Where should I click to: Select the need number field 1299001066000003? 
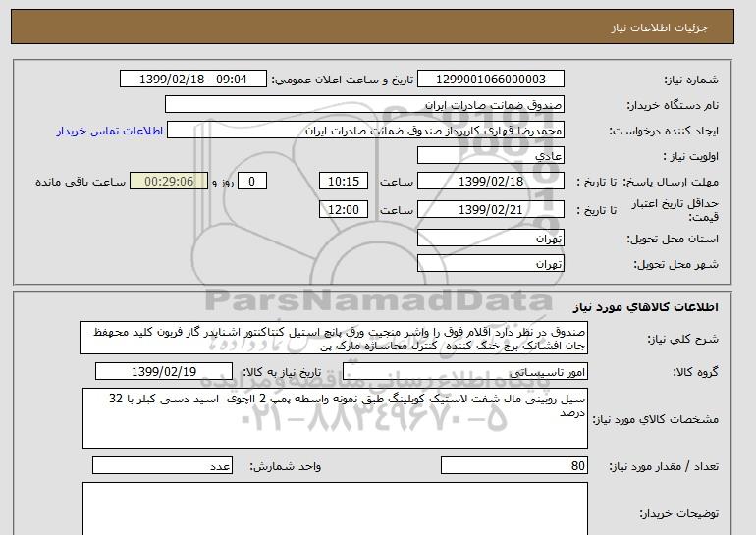pyautogui.click(x=490, y=80)
